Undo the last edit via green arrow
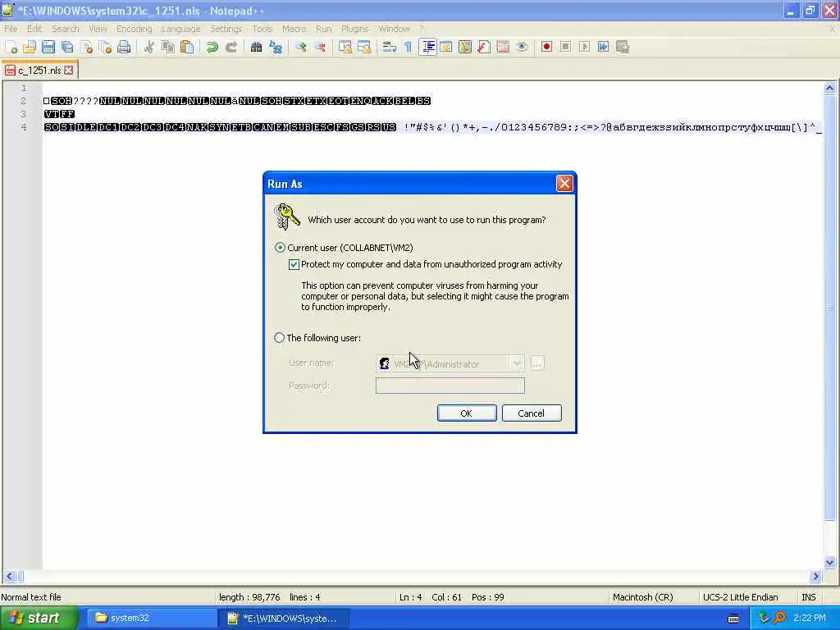 (x=212, y=47)
